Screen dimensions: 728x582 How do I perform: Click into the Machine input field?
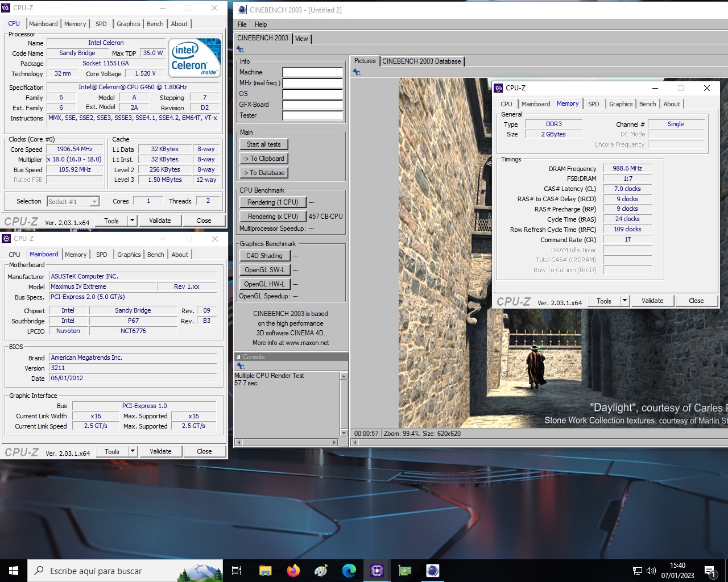click(313, 72)
